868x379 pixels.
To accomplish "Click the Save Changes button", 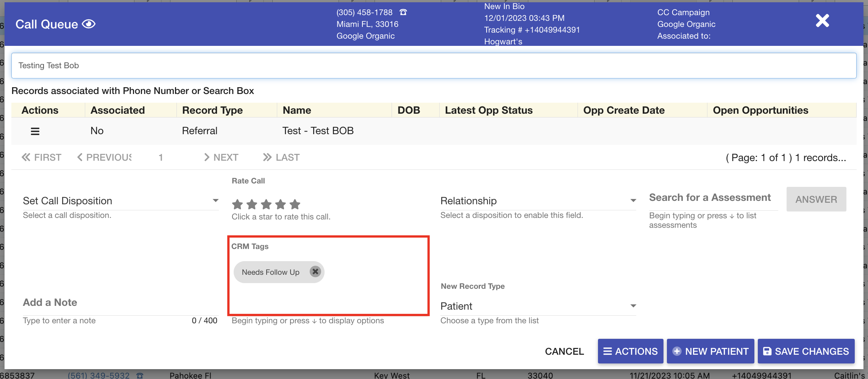I will [806, 351].
